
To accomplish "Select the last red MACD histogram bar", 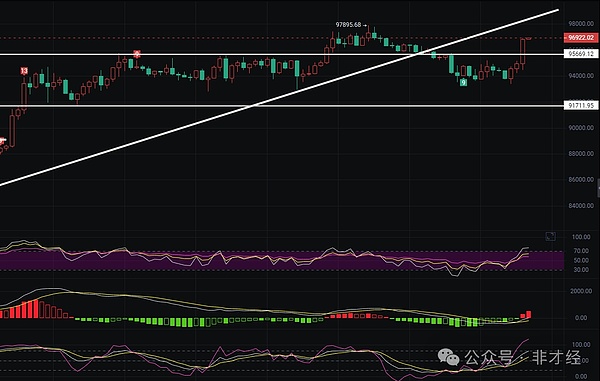I will pos(529,314).
